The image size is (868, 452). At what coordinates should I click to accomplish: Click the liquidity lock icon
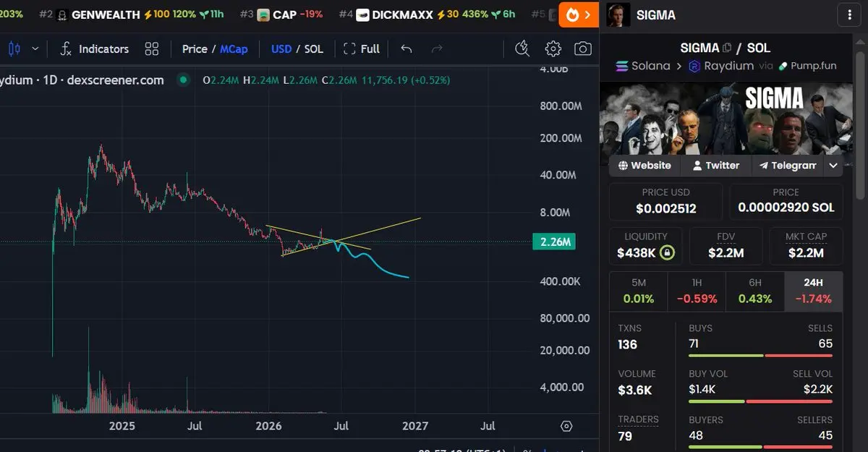coord(668,253)
